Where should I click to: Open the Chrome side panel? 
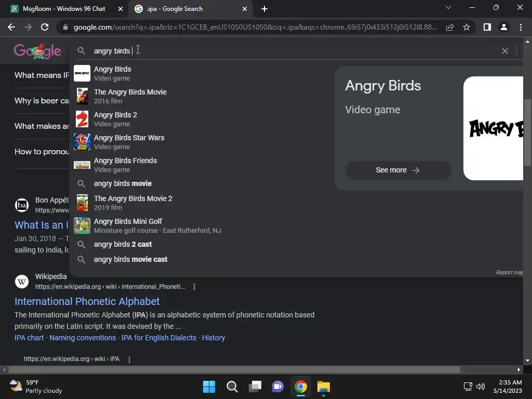coord(487,27)
